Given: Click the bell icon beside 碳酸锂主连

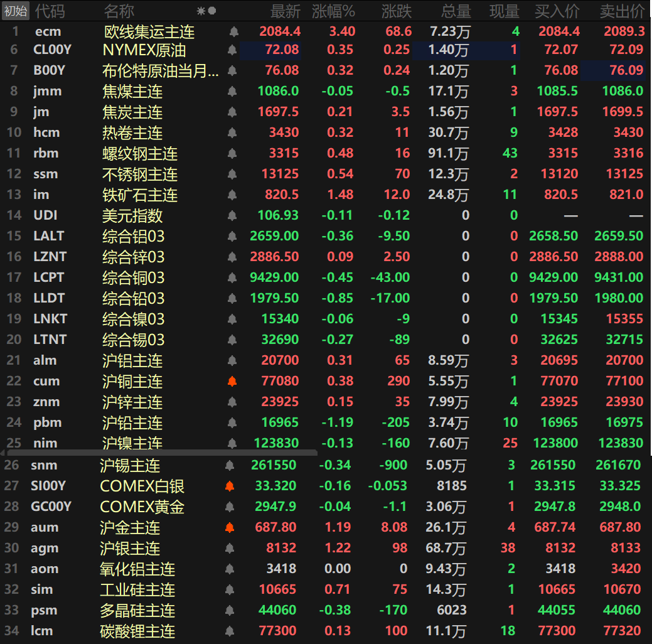Looking at the screenshot, I should tap(230, 631).
